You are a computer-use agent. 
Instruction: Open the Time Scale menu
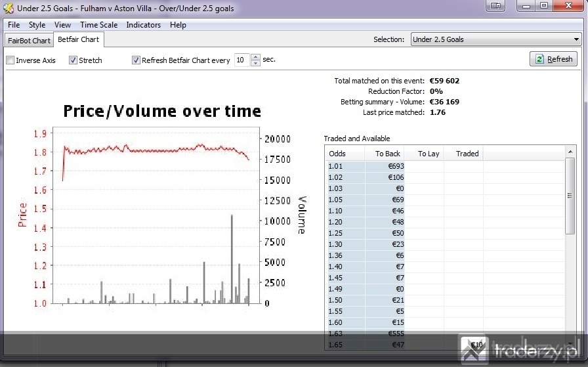tap(98, 25)
